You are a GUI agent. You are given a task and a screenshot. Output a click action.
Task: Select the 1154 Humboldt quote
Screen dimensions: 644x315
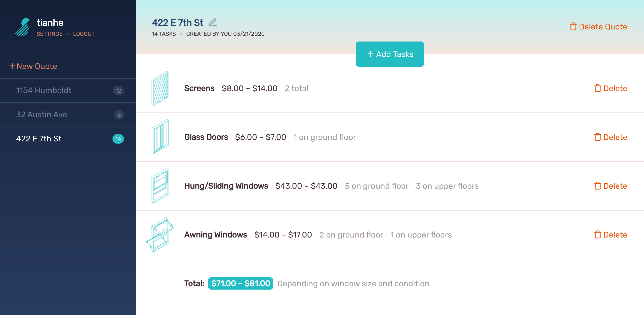point(68,91)
